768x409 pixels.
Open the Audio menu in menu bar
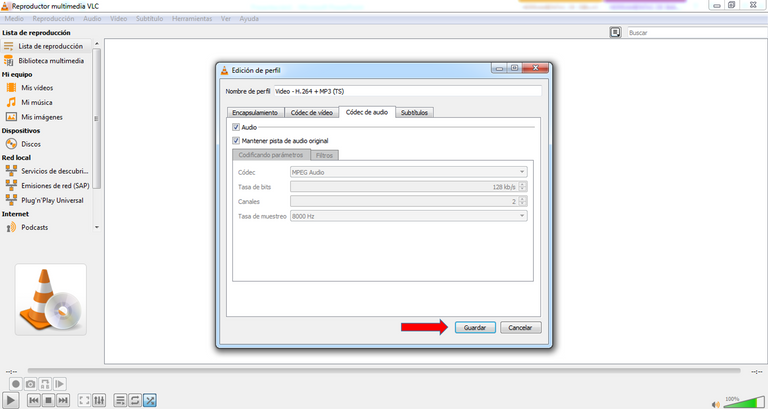[92, 19]
